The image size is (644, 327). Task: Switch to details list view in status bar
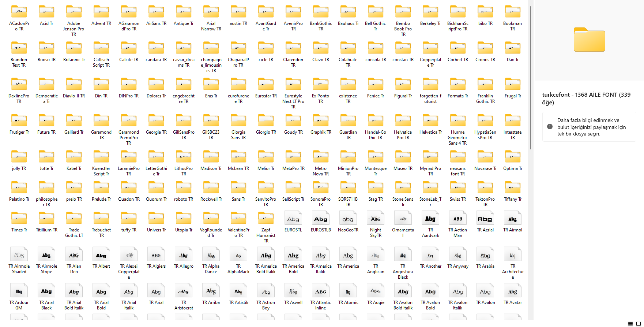click(x=630, y=324)
